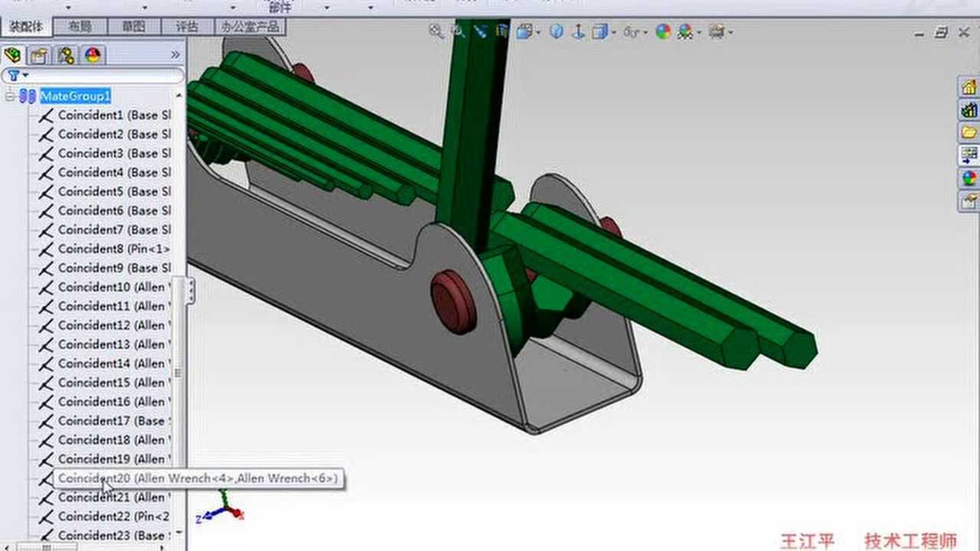This screenshot has width=980, height=551.
Task: Click the Hide/Show Items glasses icon
Action: pyautogui.click(x=633, y=31)
